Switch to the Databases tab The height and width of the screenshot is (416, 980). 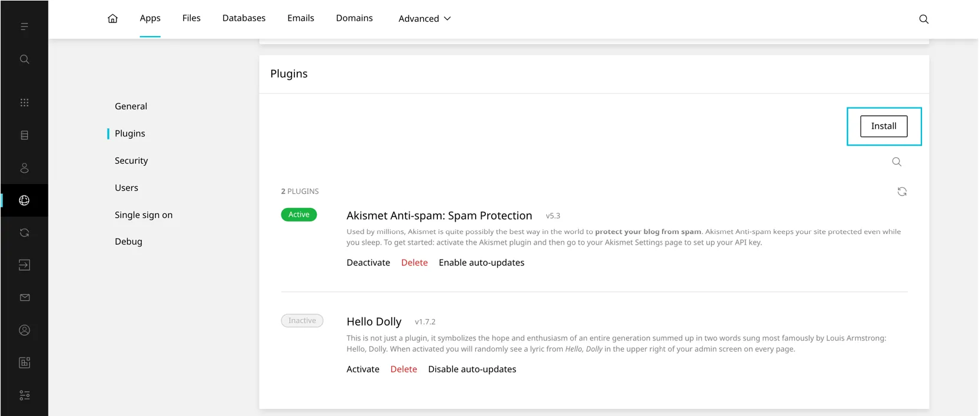coord(244,18)
